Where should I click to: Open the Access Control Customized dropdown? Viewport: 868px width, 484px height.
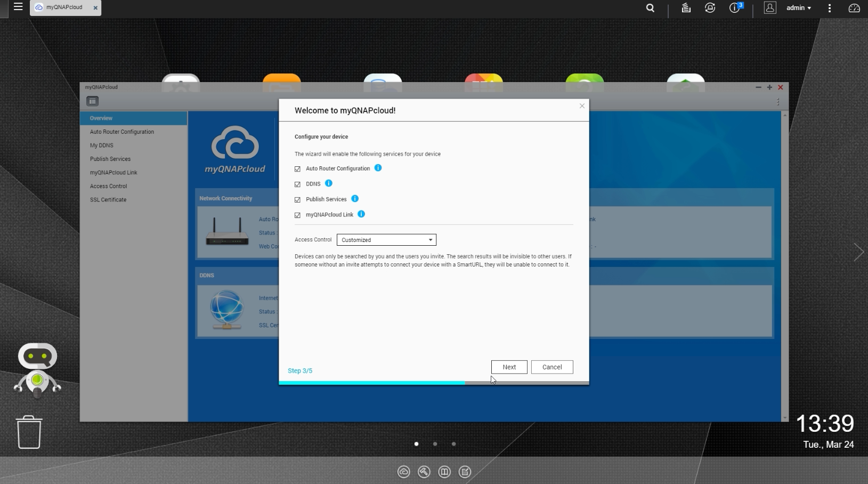[x=386, y=240]
